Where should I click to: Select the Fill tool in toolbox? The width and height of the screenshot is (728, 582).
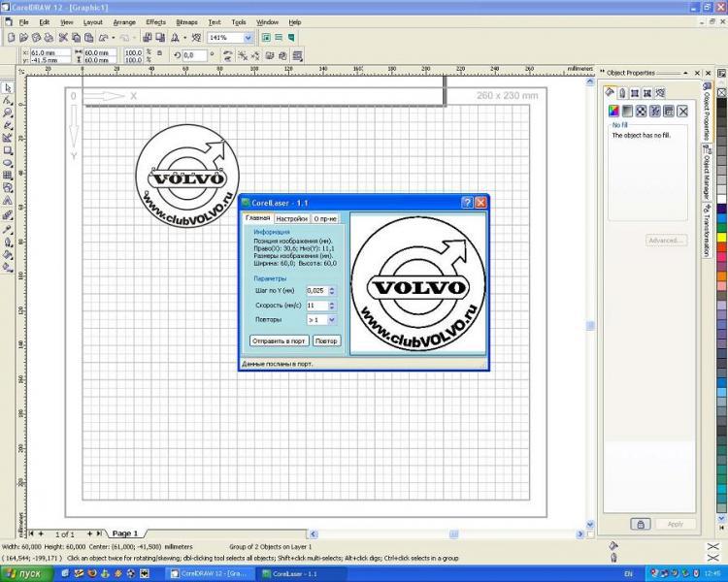8,254
